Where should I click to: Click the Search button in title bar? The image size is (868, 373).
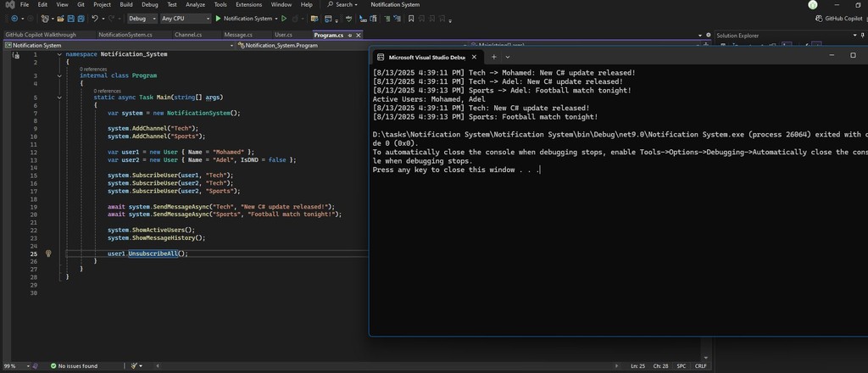pos(340,4)
